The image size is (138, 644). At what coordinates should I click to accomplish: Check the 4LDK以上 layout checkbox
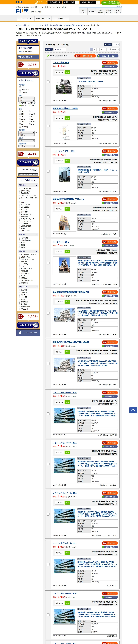[x=20, y=127]
